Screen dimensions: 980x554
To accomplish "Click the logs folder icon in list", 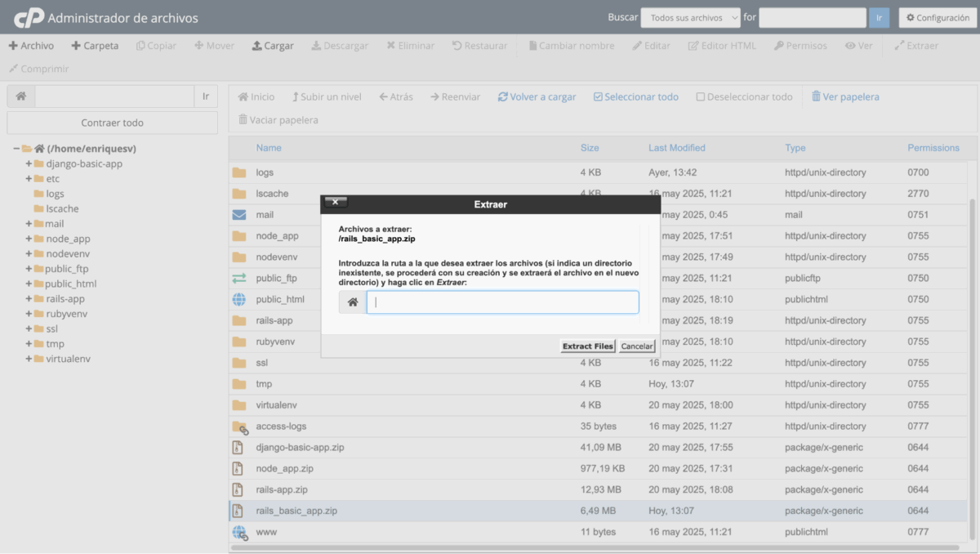I will 239,172.
